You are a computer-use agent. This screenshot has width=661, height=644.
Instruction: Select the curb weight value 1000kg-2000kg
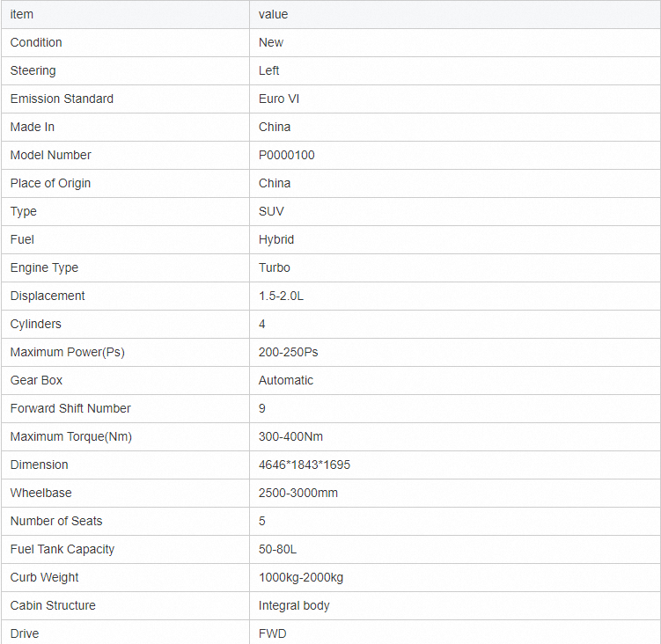pyautogui.click(x=301, y=577)
